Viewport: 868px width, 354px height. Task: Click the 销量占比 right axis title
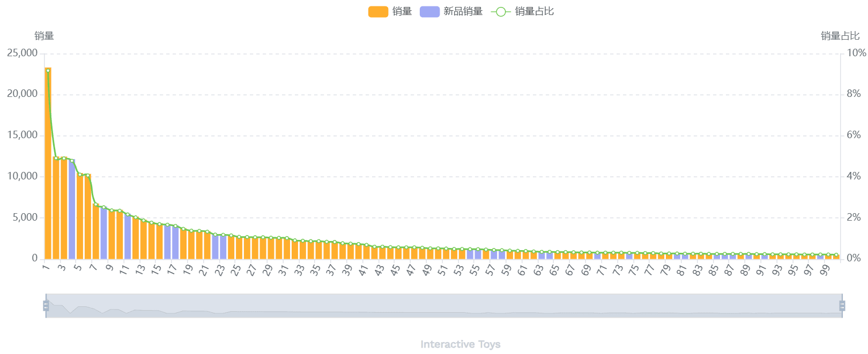pos(840,36)
